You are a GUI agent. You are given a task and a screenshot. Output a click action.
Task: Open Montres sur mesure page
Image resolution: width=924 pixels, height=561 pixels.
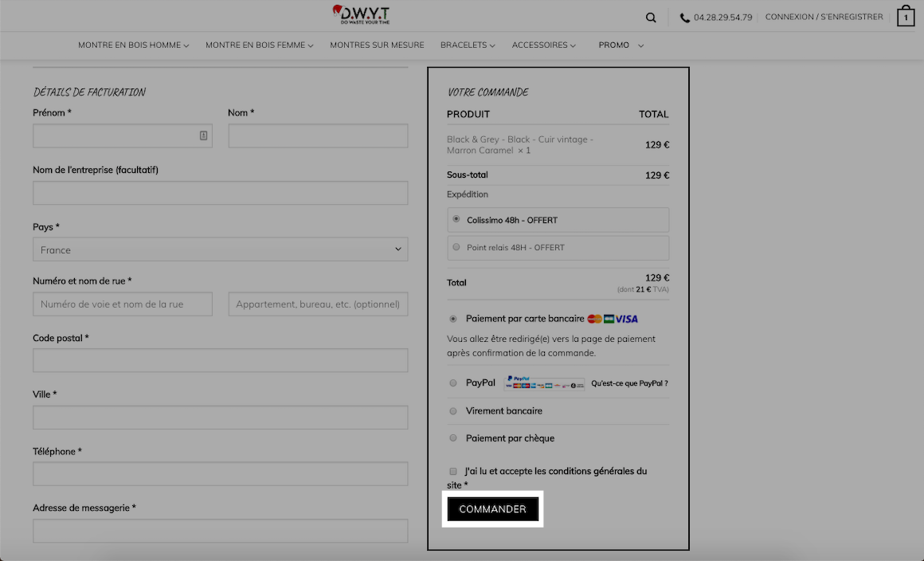pyautogui.click(x=377, y=45)
